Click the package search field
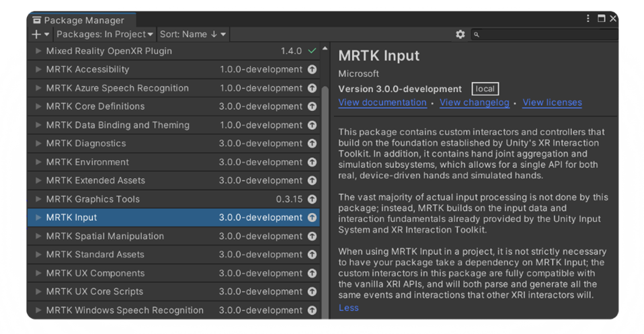Image resolution: width=644 pixels, height=334 pixels. click(x=545, y=34)
